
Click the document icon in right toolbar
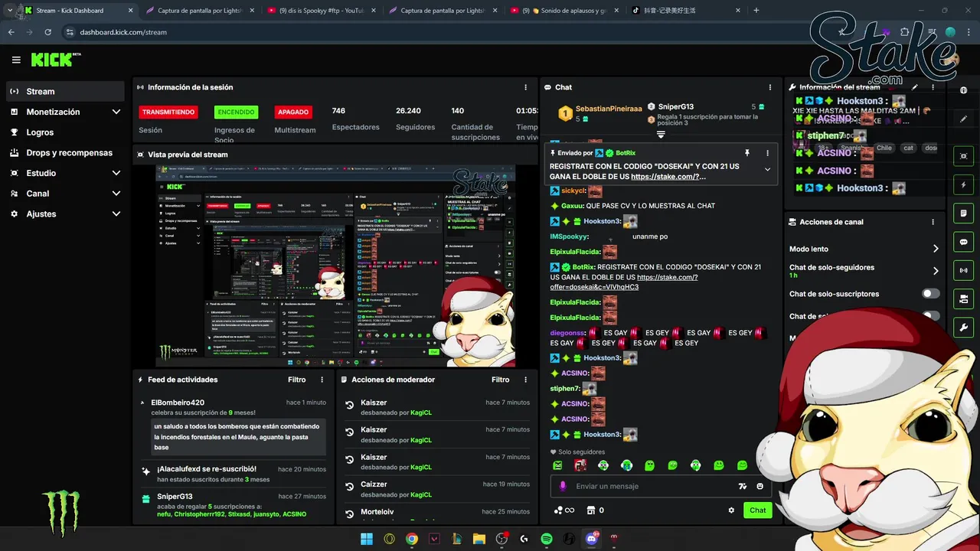point(963,213)
